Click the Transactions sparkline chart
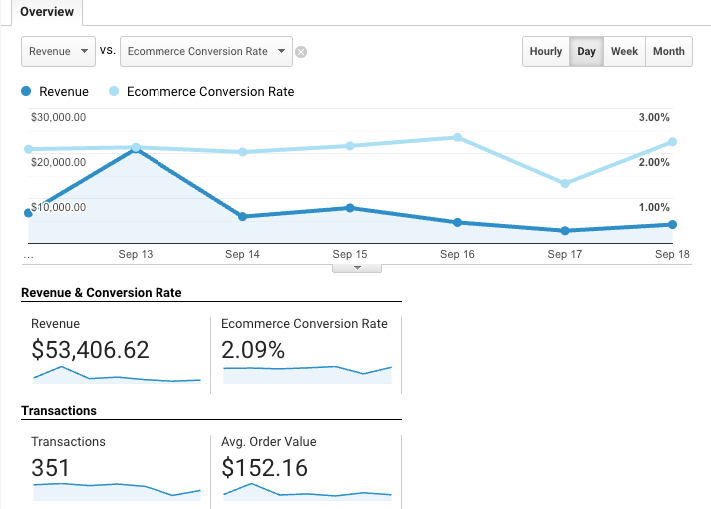The width and height of the screenshot is (711, 509). pos(116,491)
